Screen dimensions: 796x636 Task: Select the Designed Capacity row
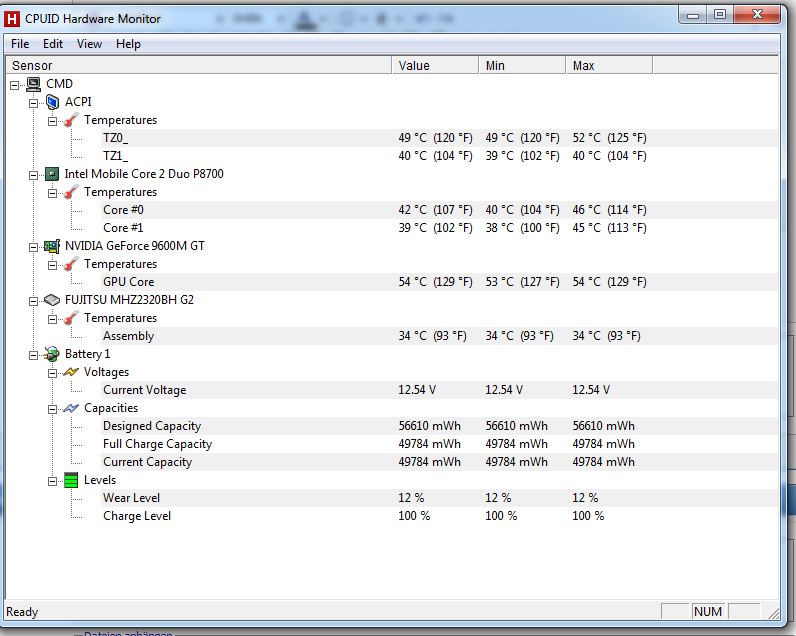tap(439, 426)
